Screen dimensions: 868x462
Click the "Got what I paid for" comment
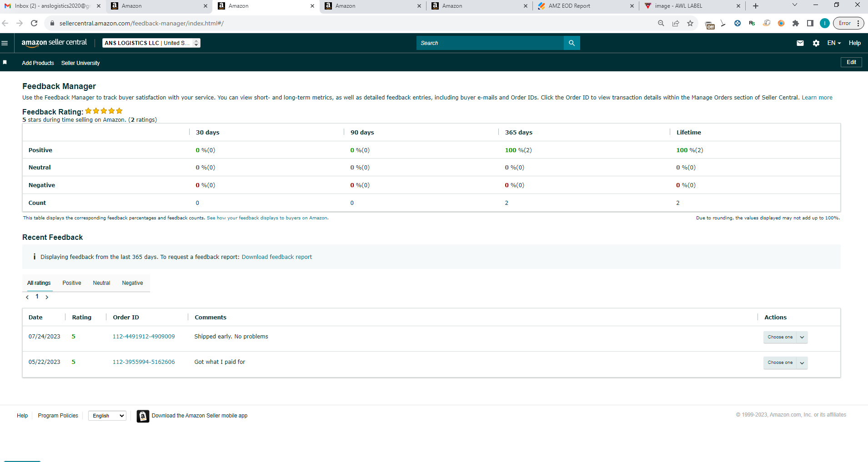(220, 362)
